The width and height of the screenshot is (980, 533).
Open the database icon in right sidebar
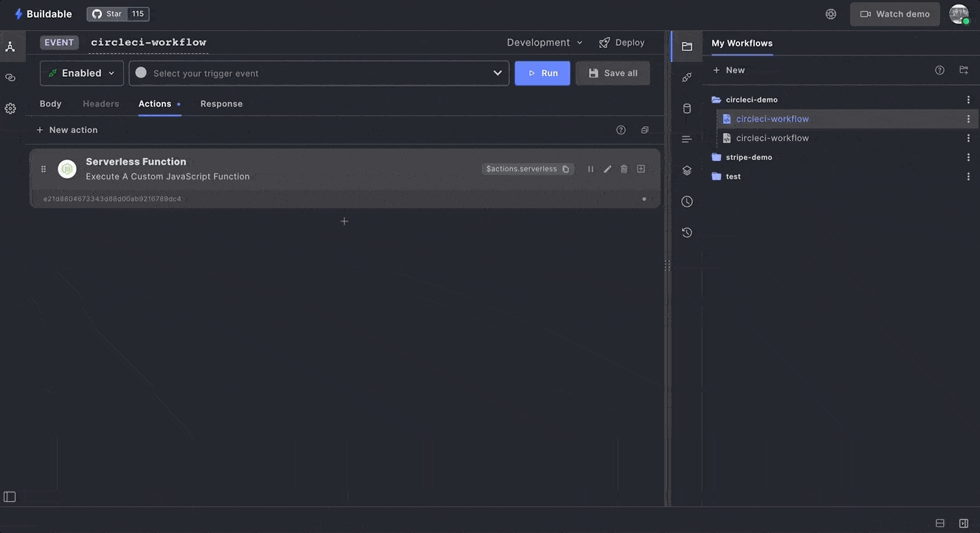pos(687,109)
